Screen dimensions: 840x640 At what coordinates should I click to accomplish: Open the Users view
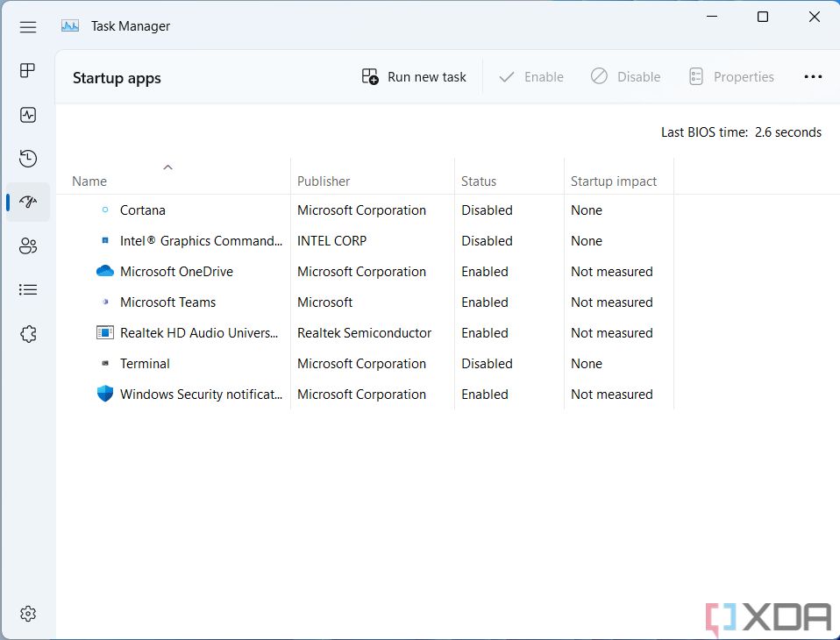(27, 245)
